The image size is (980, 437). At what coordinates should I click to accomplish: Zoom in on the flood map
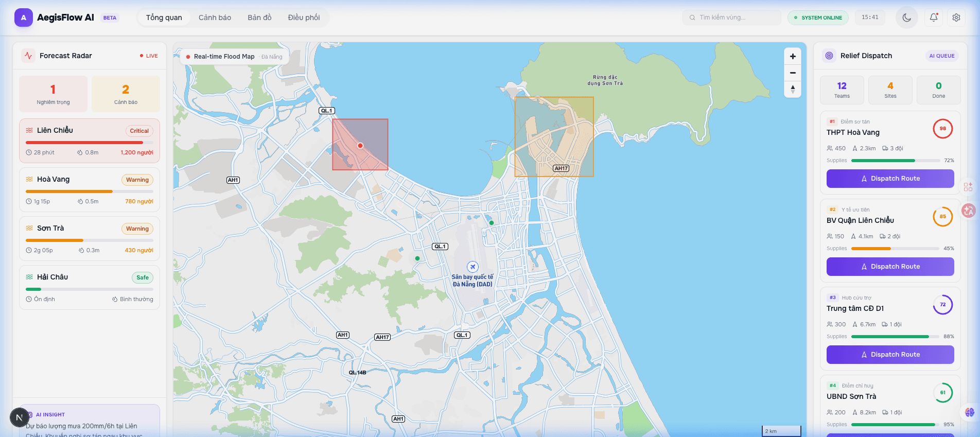point(793,57)
